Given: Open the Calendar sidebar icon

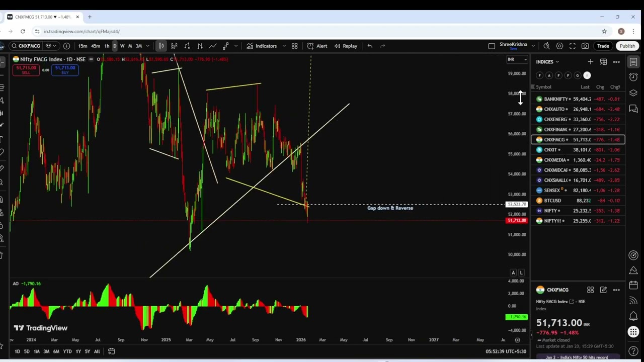Looking at the screenshot, I should point(633,286).
